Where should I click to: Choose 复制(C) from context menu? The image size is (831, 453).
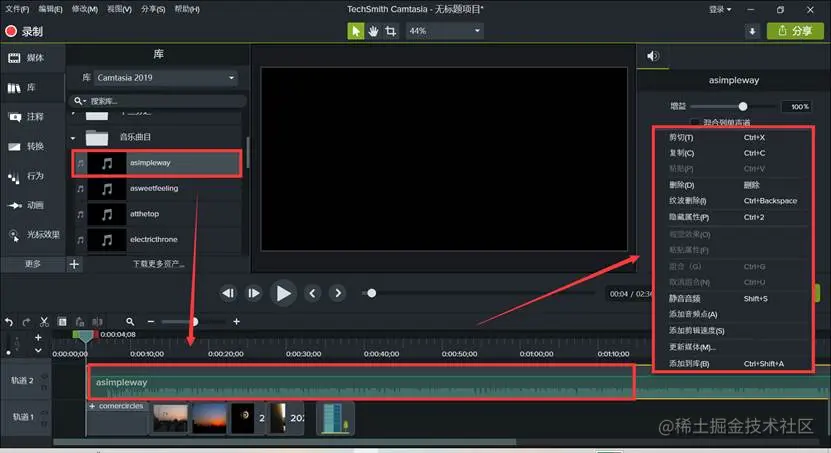732,153
